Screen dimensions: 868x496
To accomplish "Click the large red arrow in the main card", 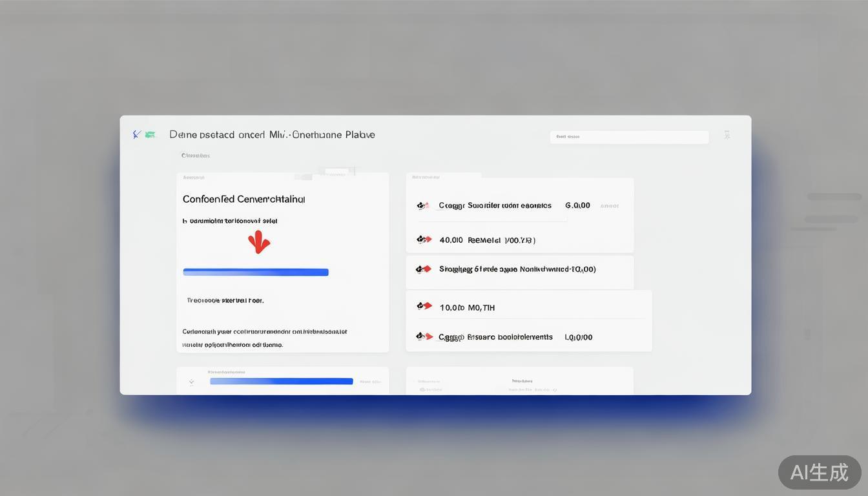I will pyautogui.click(x=258, y=242).
